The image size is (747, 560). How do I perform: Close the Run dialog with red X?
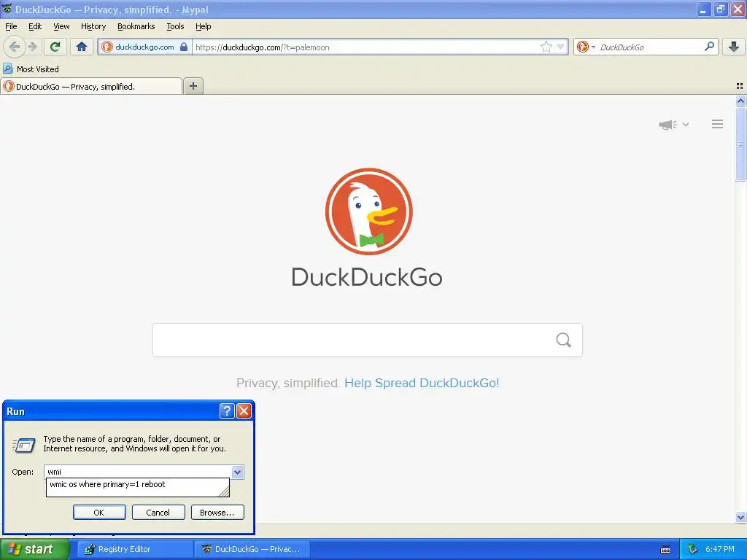pos(244,411)
